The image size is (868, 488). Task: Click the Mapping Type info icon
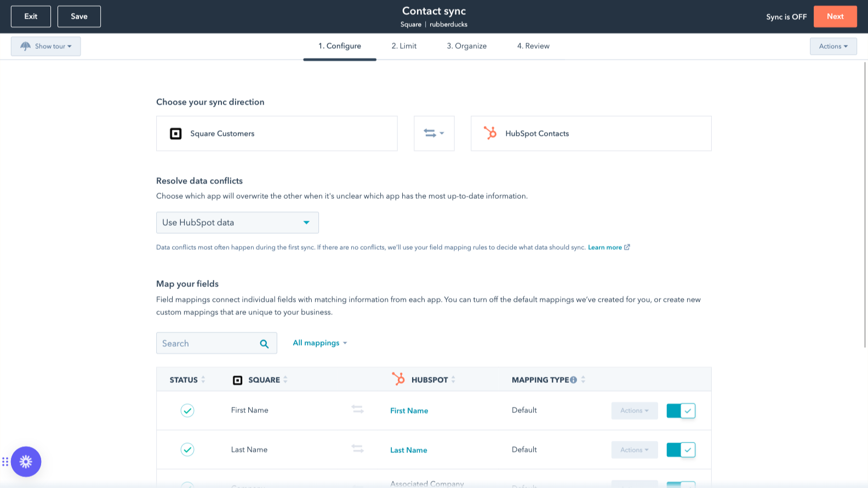(573, 380)
